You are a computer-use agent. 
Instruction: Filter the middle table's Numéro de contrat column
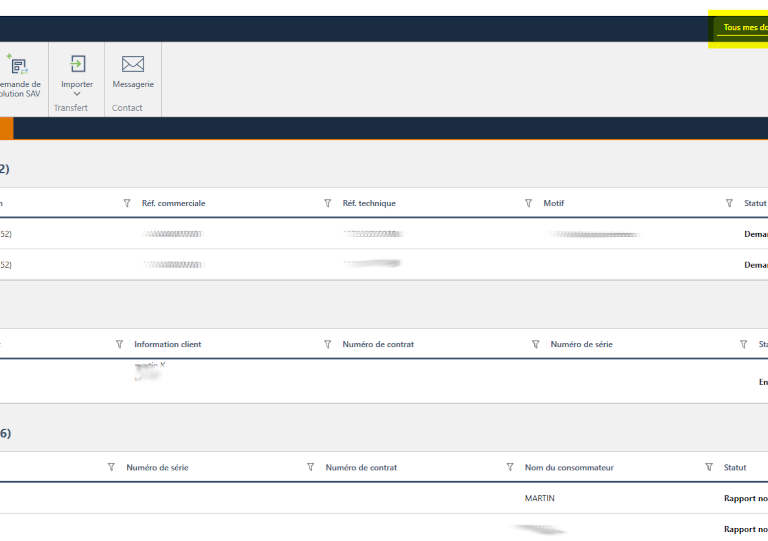coord(328,344)
